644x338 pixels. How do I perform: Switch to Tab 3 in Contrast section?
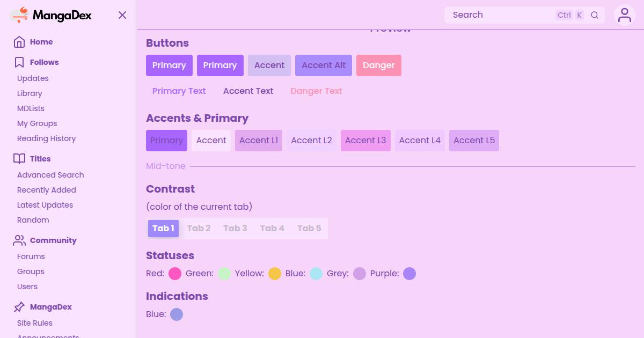235,228
